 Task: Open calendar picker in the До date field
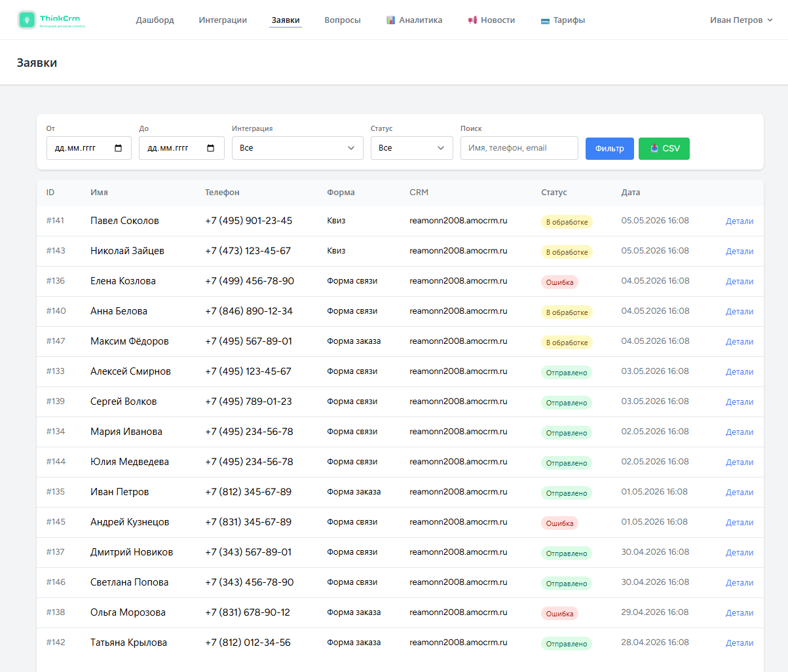211,148
